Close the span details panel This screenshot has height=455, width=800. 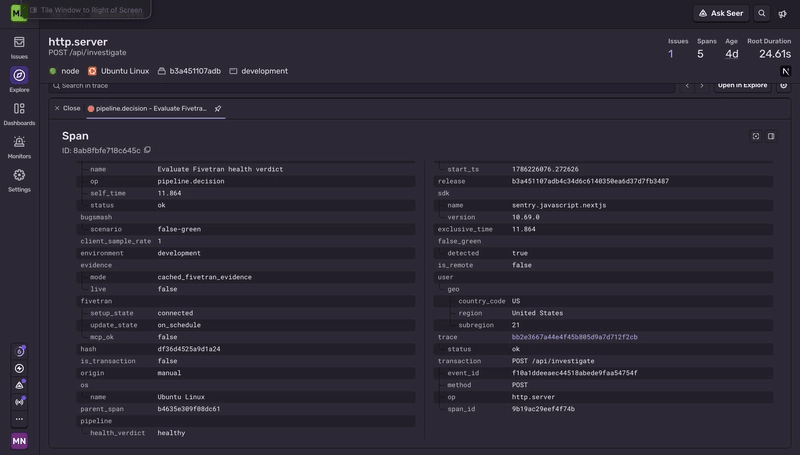point(67,108)
